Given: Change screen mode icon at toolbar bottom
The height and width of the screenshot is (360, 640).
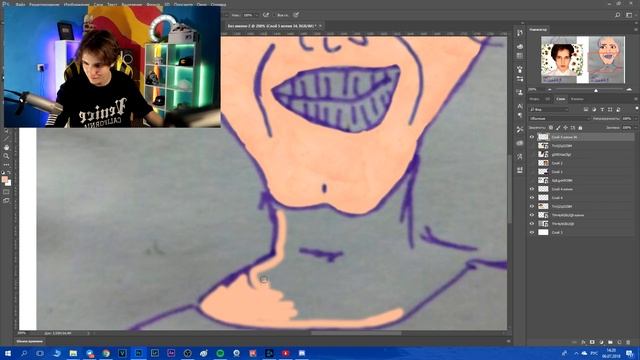Looking at the screenshot, I should point(6,201).
